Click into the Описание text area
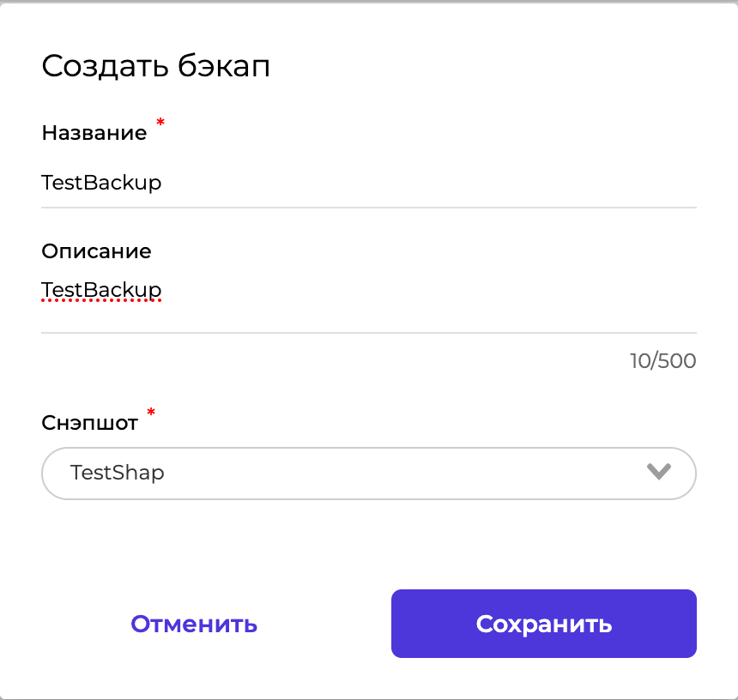 pos(368,300)
